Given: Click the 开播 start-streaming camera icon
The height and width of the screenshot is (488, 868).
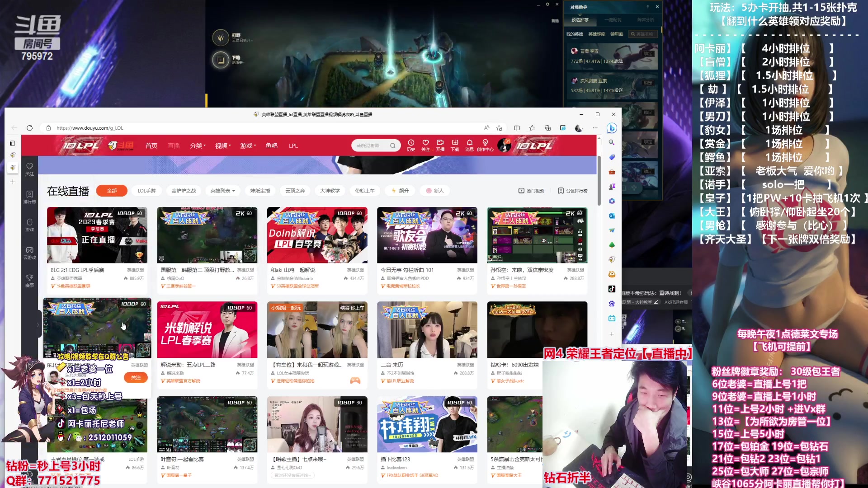Looking at the screenshot, I should coord(440,143).
